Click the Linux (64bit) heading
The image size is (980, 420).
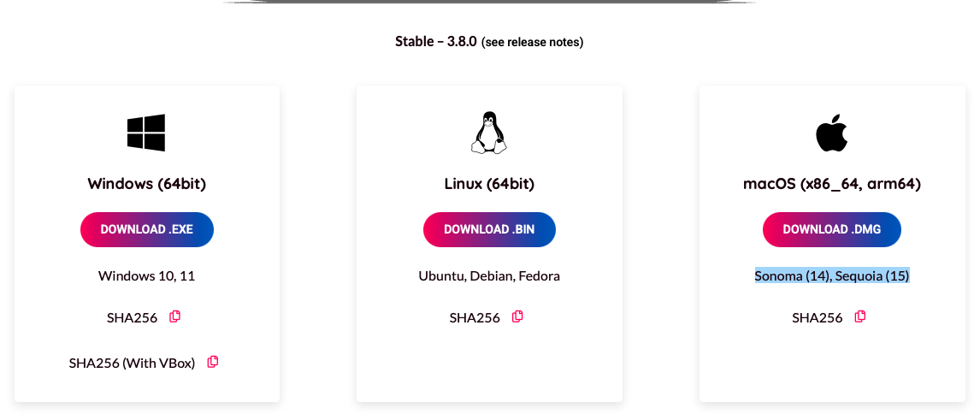(x=489, y=184)
